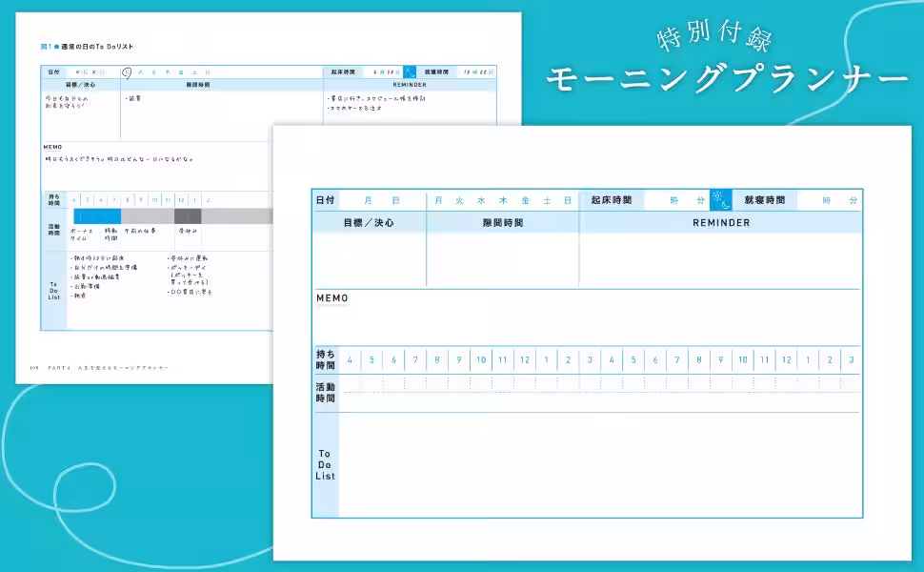The height and width of the screenshot is (572, 924).
Task: Click the 起床時間 label in front planner
Action: [x=612, y=200]
